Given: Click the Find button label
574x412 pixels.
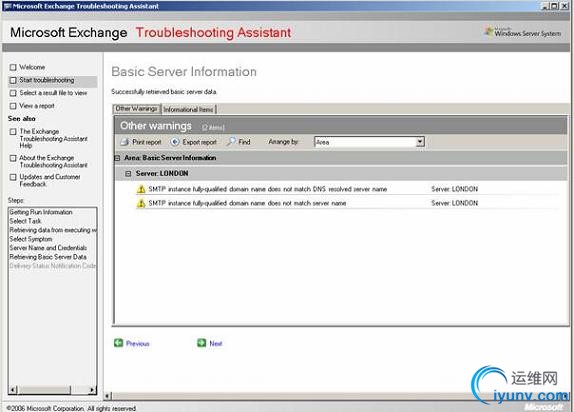Looking at the screenshot, I should [x=244, y=142].
